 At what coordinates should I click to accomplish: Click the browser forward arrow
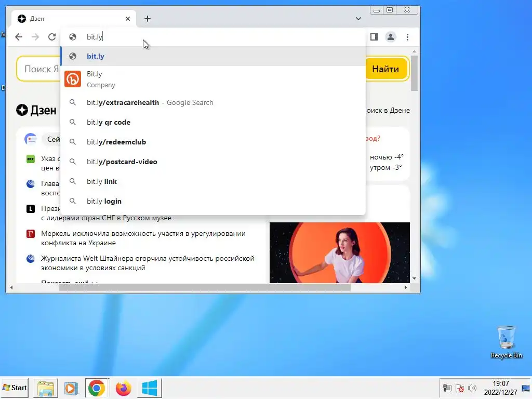[35, 37]
